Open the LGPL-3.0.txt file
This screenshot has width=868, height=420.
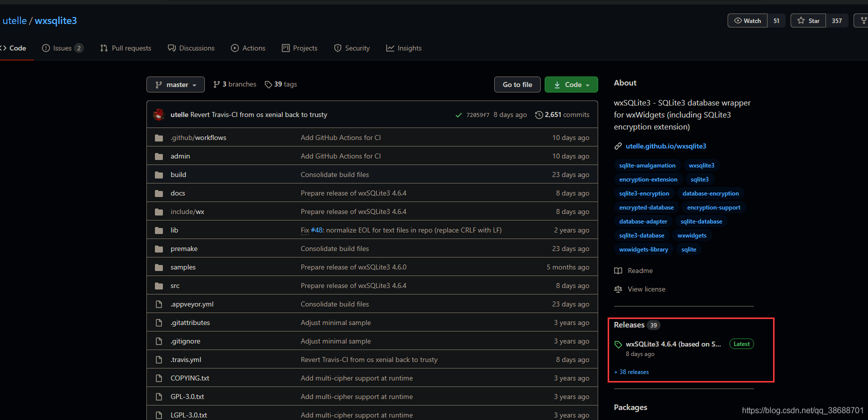pos(189,415)
